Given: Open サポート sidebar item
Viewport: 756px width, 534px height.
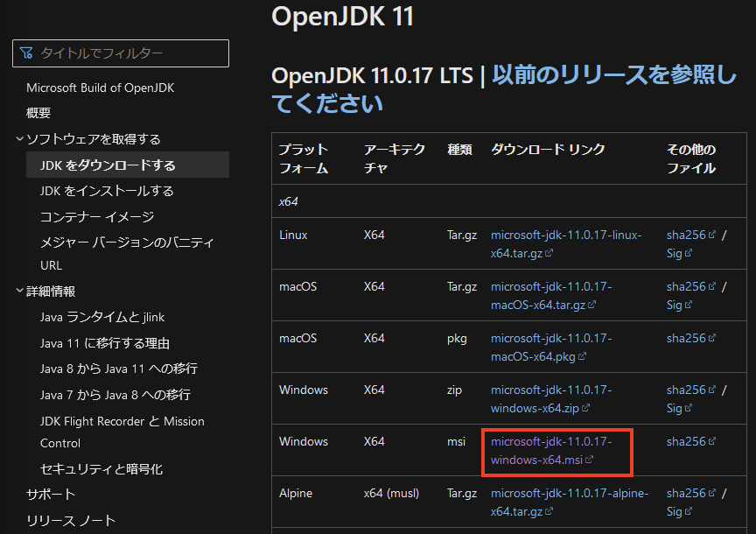Looking at the screenshot, I should point(51,495).
